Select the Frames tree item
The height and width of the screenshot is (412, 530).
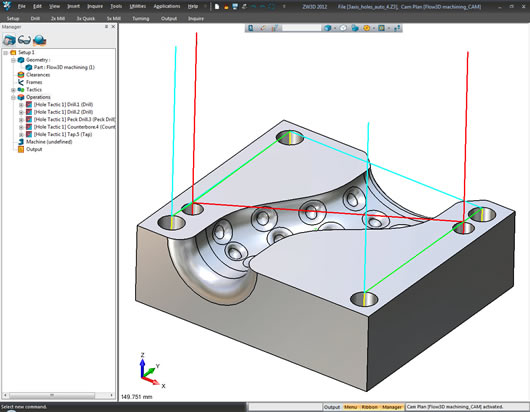pyautogui.click(x=34, y=82)
